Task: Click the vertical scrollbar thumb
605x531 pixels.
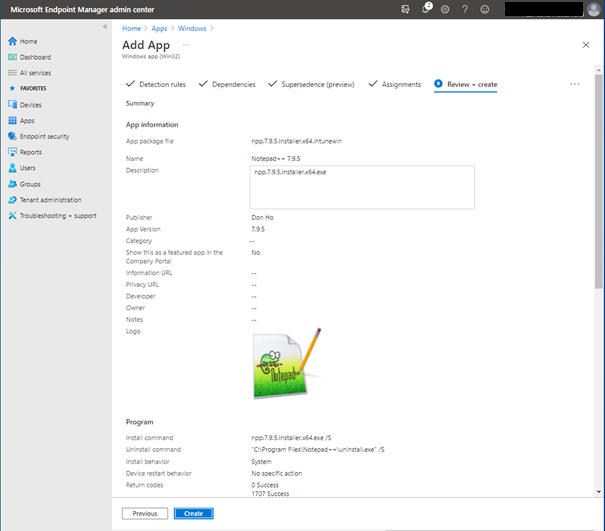Action: tap(598, 181)
